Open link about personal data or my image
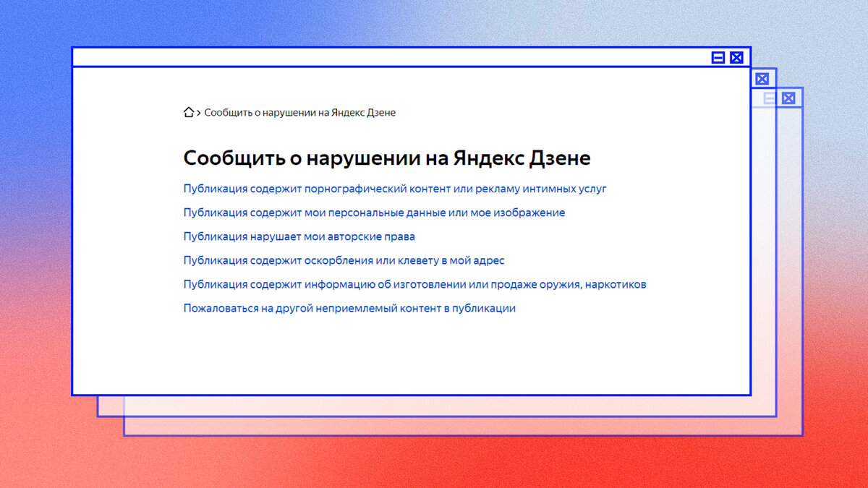 [x=374, y=213]
